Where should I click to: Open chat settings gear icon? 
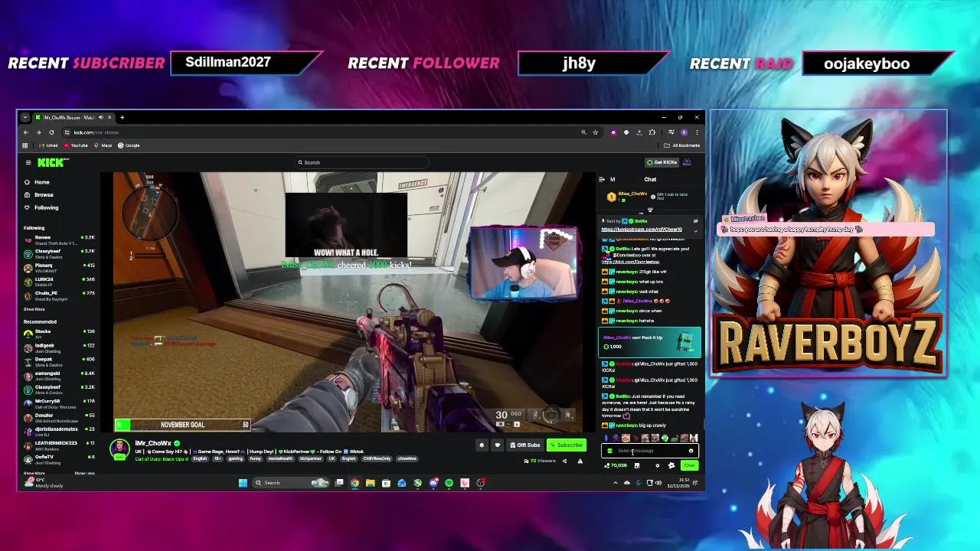(658, 465)
